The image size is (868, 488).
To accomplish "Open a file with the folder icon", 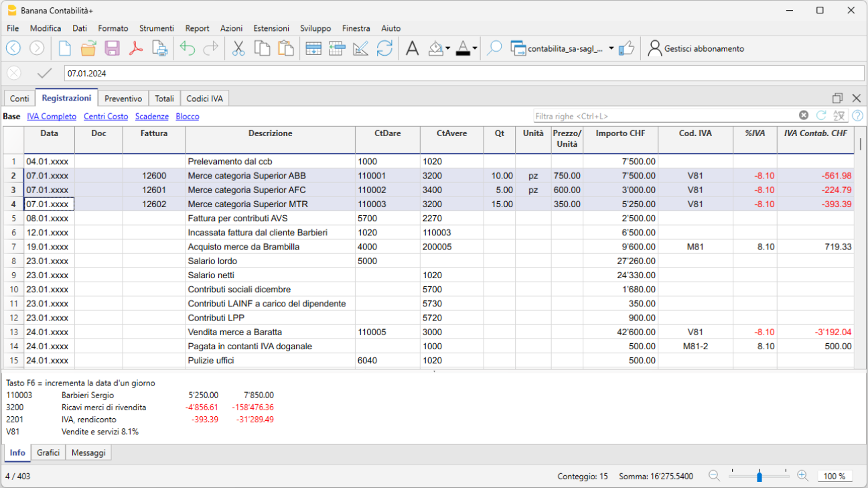I will (88, 48).
